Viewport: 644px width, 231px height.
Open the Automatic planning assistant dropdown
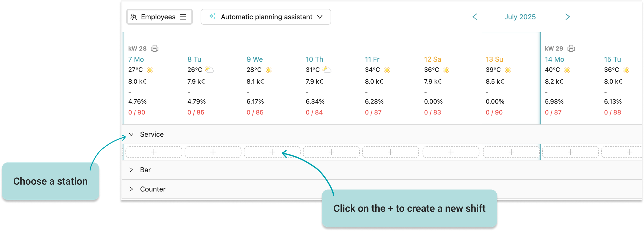click(x=266, y=17)
